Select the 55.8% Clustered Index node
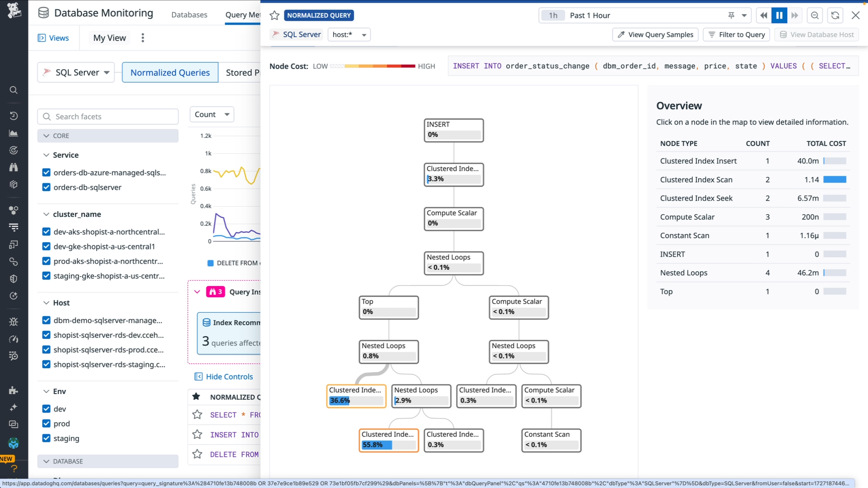The image size is (868, 488). (x=388, y=440)
